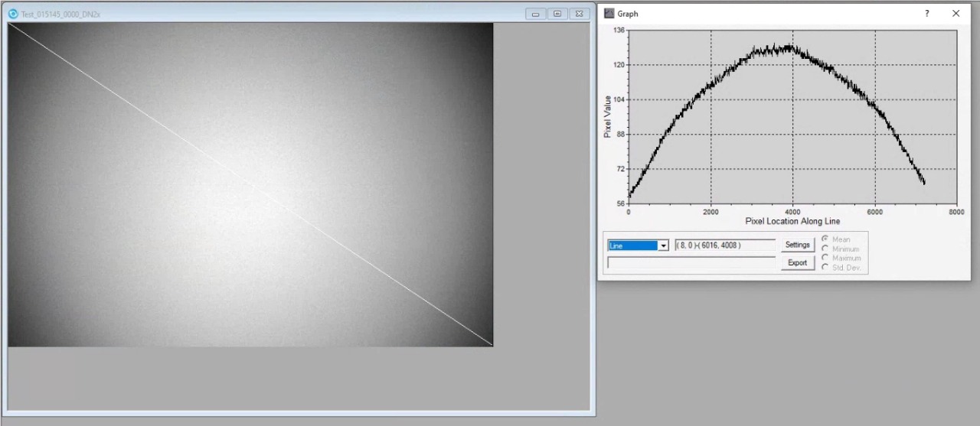Screen dimensions: 980x426
Task: Open graph Settings
Action: (797, 245)
